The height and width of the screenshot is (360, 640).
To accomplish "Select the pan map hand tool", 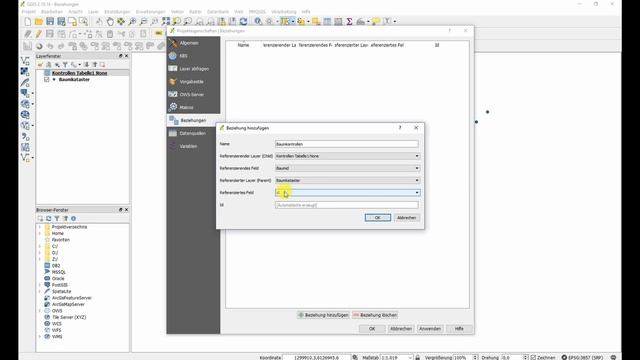I will (x=110, y=21).
